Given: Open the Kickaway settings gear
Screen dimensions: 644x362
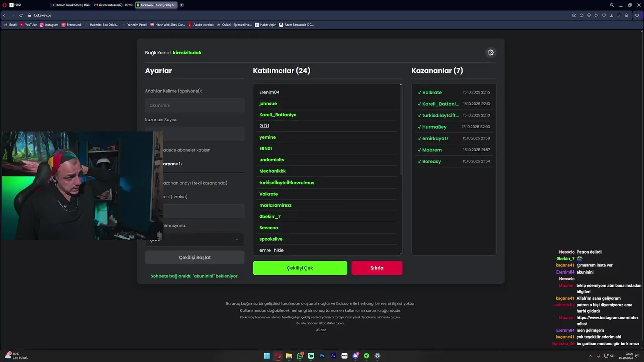Looking at the screenshot, I should 491,52.
